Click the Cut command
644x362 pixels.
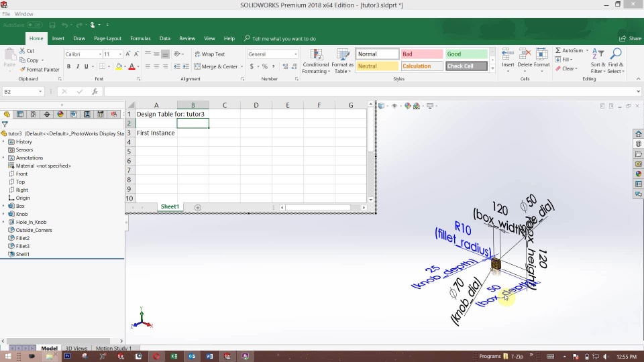[x=27, y=51]
